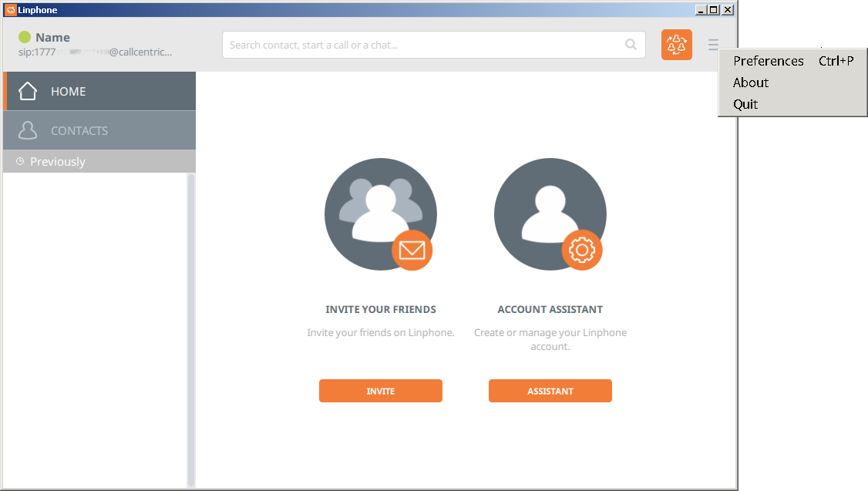Viewport: 868px width, 491px height.
Task: Click the Previously history header
Action: tap(99, 161)
